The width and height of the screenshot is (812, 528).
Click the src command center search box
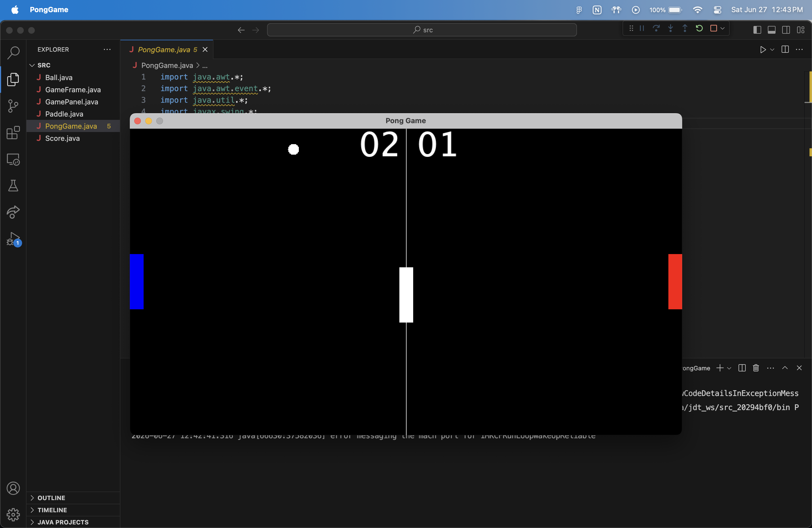click(422, 30)
